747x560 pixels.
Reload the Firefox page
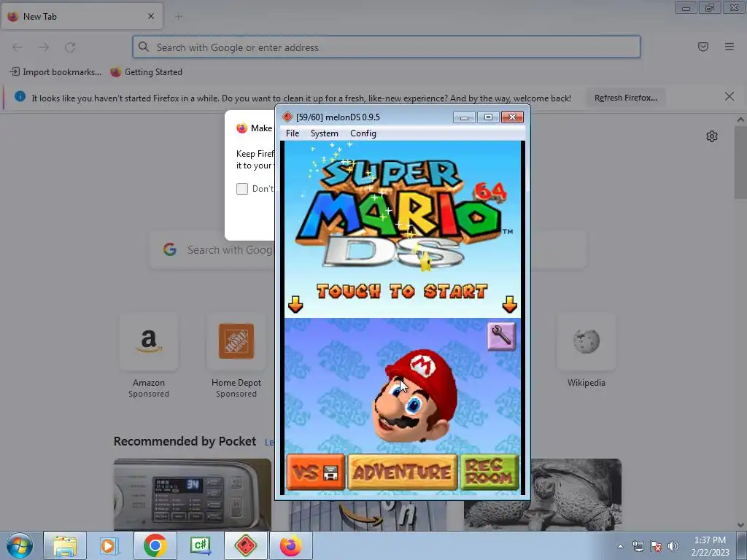tap(70, 47)
